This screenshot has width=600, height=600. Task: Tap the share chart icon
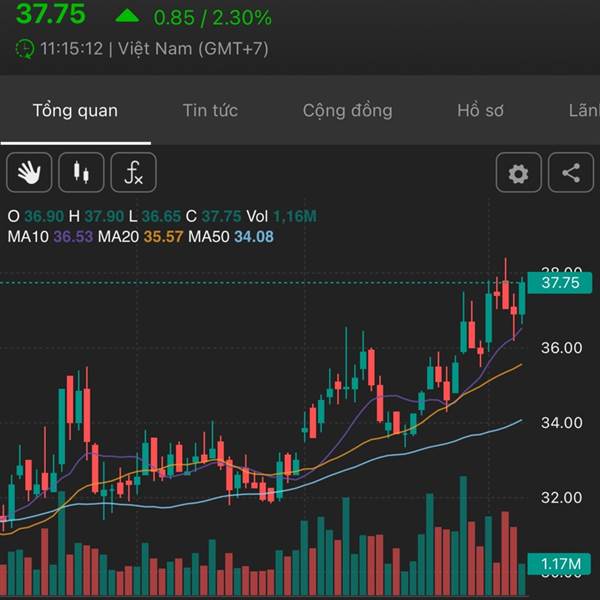click(x=571, y=173)
